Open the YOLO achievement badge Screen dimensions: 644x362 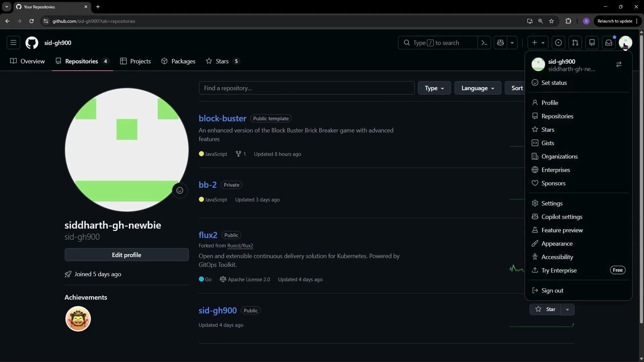[x=78, y=318]
